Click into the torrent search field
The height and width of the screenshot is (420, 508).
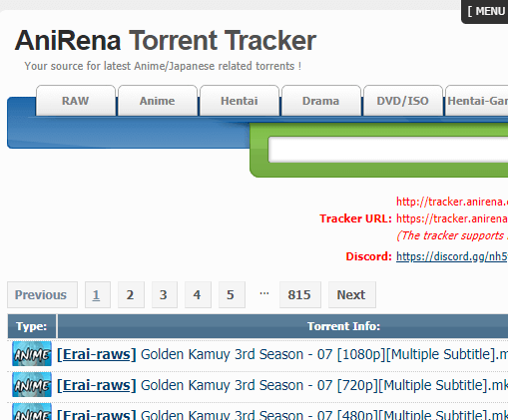(388, 150)
